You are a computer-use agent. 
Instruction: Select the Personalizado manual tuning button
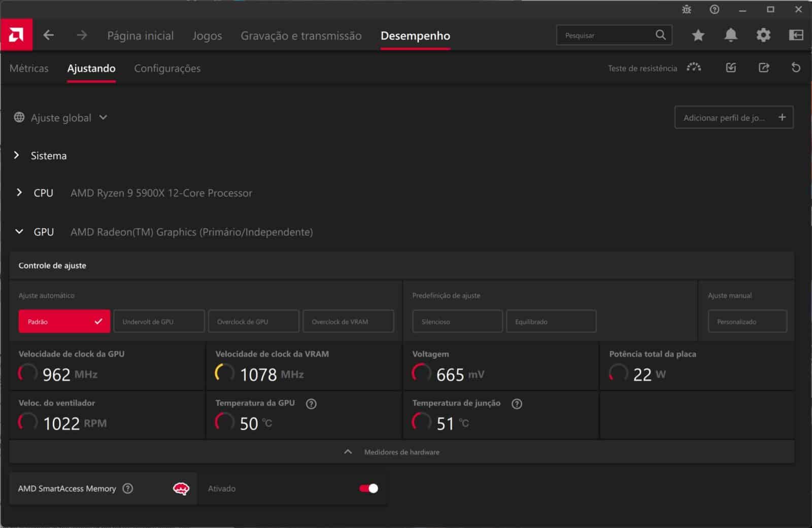(747, 321)
